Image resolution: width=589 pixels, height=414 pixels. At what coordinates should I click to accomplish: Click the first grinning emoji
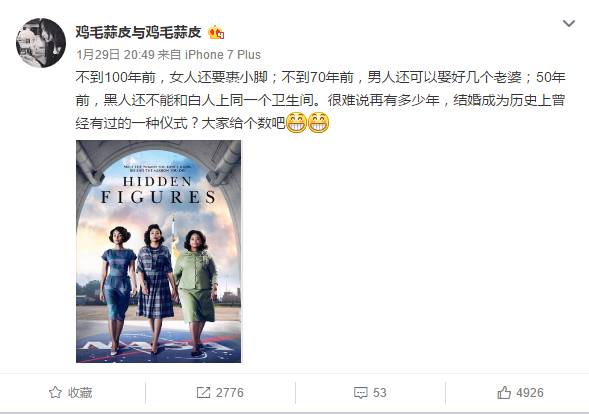[296, 122]
